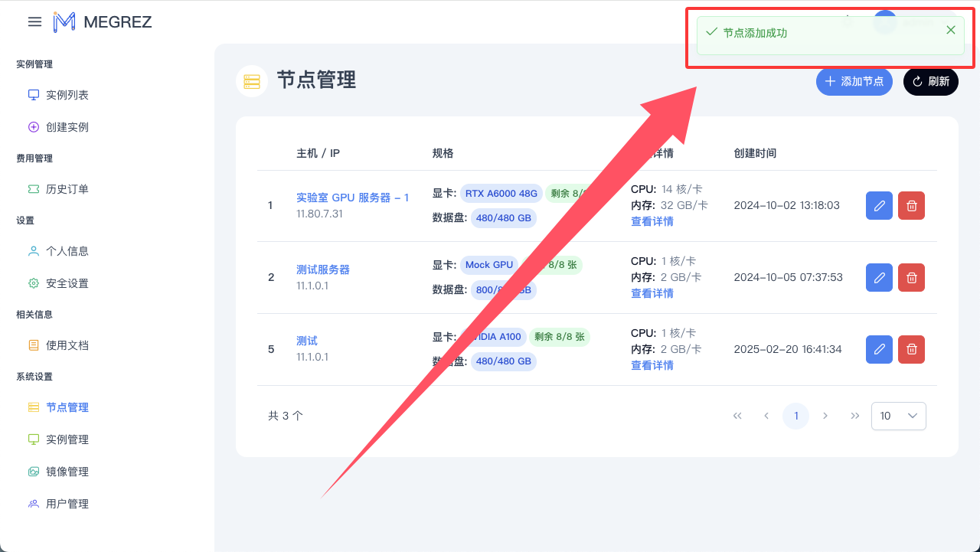Click the delete icon for node 5 测试
This screenshot has height=552, width=980.
(911, 349)
